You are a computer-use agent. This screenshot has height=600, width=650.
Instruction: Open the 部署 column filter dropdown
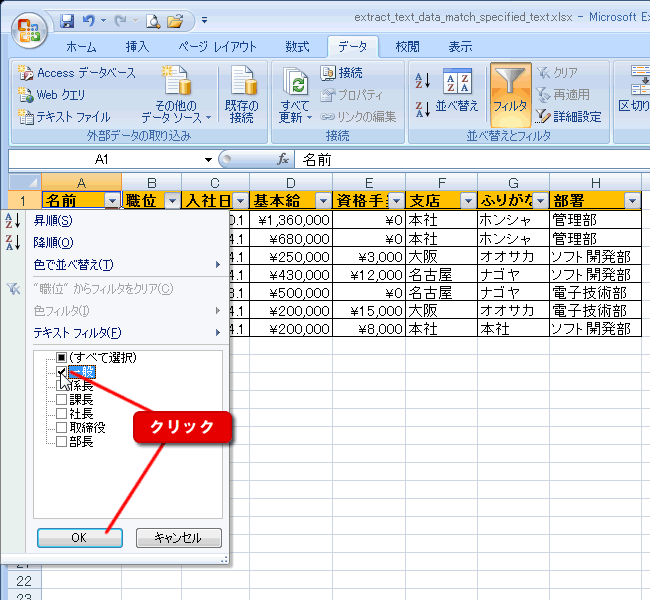pos(631,201)
